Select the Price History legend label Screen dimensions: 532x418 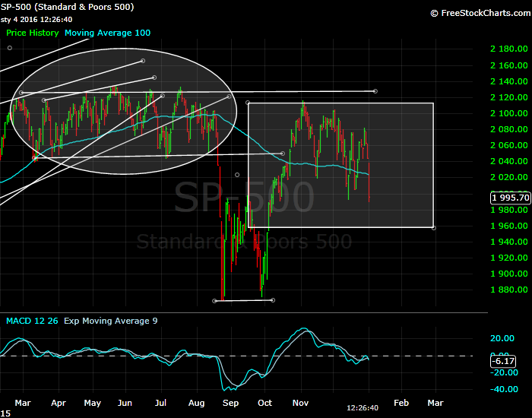point(33,33)
